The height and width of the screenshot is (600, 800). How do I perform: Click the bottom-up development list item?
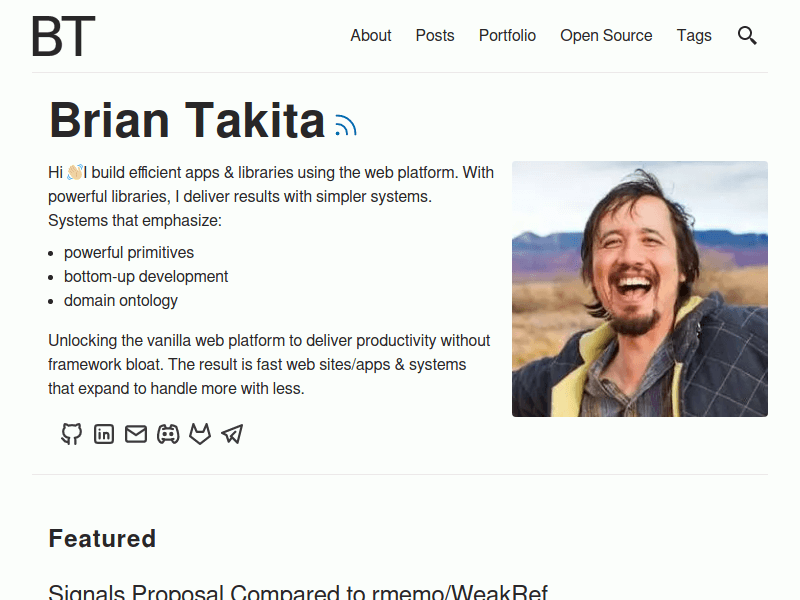tap(146, 276)
